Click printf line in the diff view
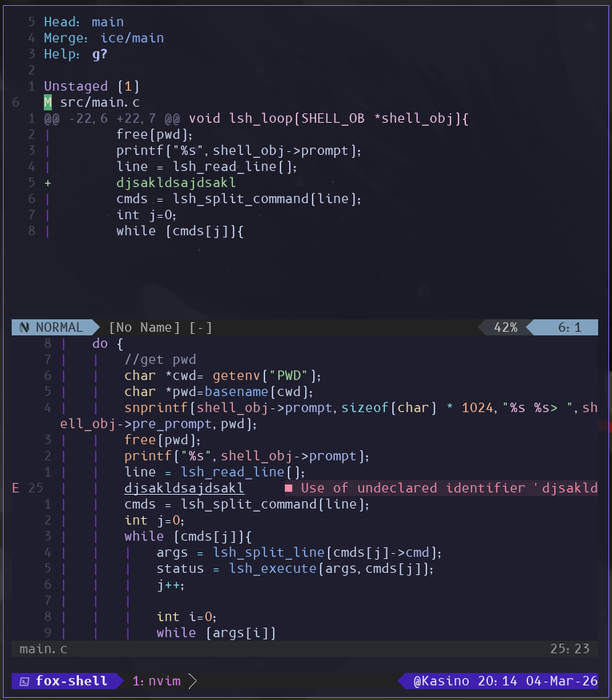The image size is (612, 700). (239, 151)
